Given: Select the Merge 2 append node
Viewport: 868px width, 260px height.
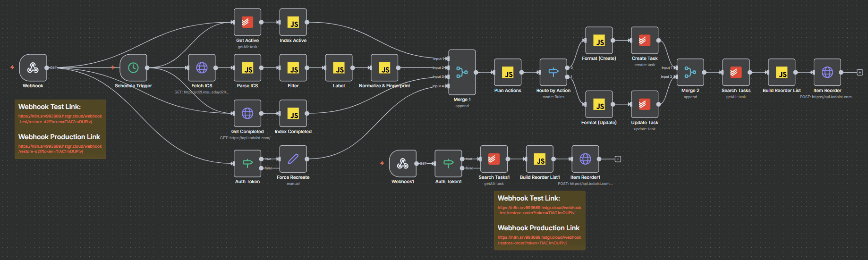Looking at the screenshot, I should (690, 72).
